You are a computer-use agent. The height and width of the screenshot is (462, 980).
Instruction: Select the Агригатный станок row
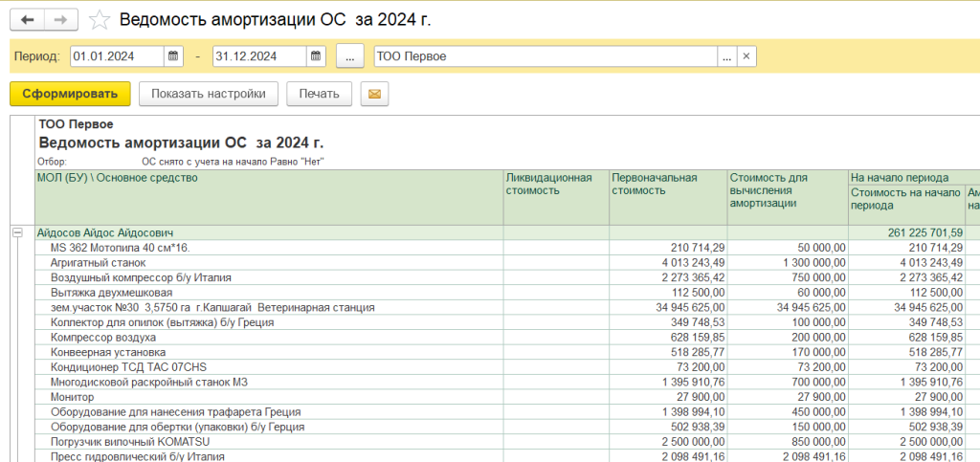99,262
